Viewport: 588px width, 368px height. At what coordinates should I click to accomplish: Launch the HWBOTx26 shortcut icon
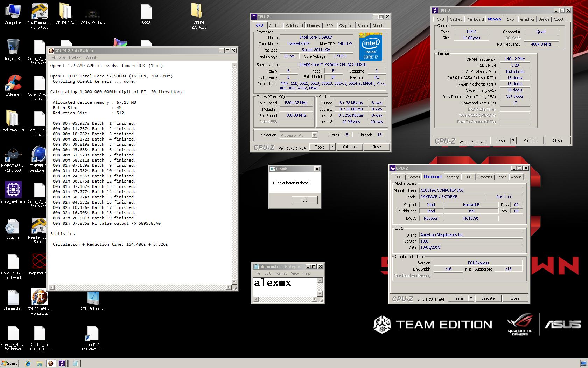(13, 159)
